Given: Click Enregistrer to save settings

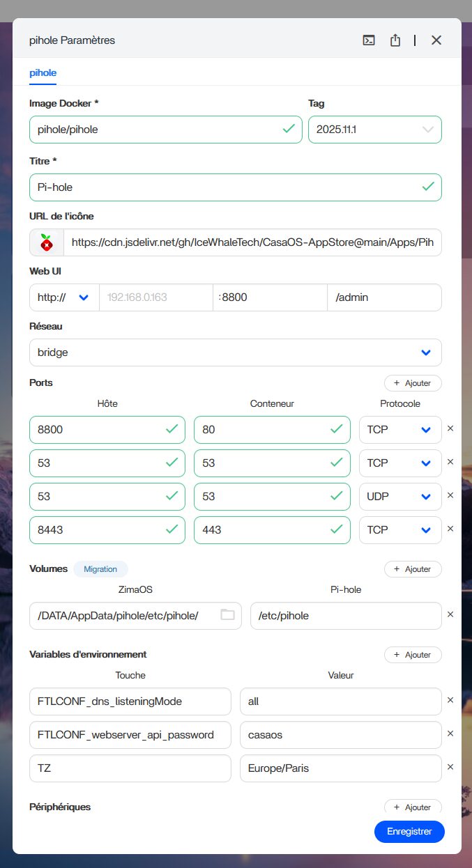Looking at the screenshot, I should pyautogui.click(x=409, y=831).
